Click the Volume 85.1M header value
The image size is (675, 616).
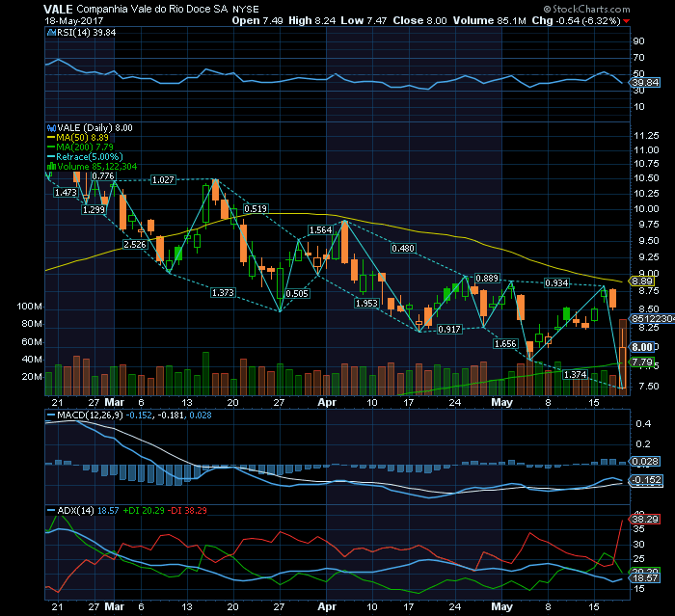(x=490, y=20)
